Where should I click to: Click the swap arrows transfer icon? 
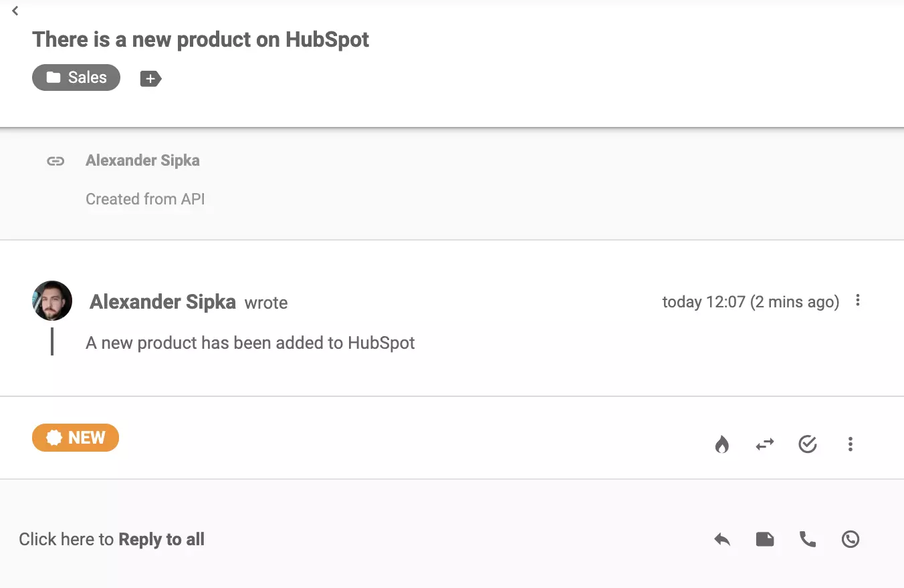(x=765, y=444)
